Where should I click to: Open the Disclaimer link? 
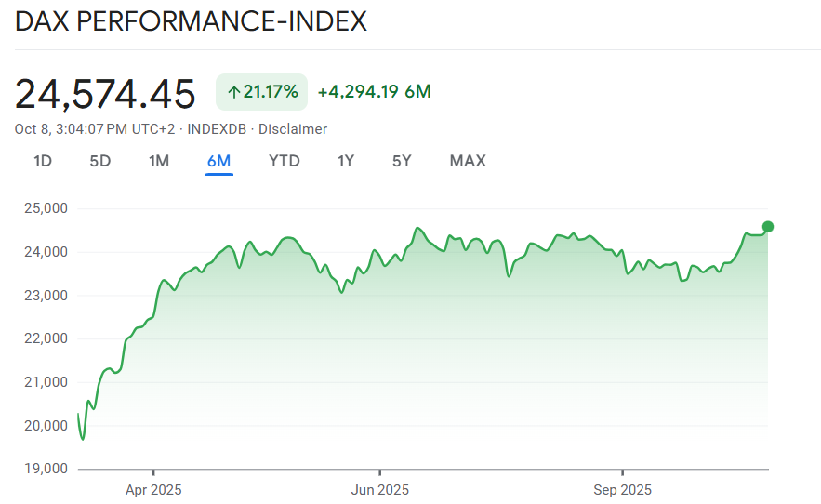(x=293, y=129)
